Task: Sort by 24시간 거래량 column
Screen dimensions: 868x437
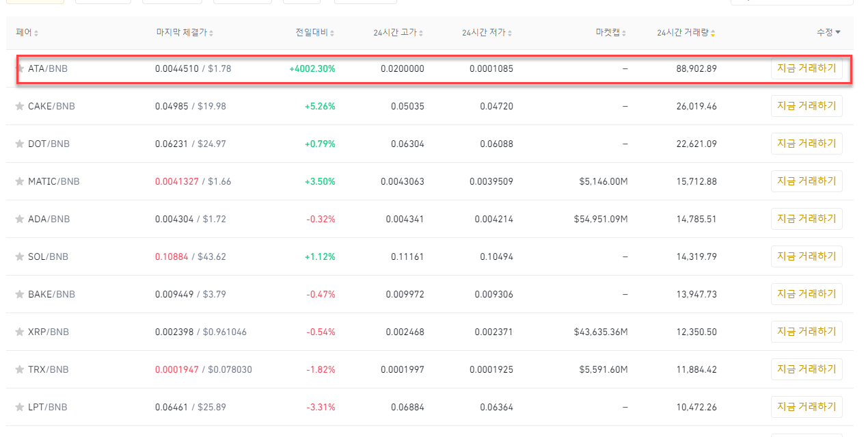Action: click(x=686, y=32)
